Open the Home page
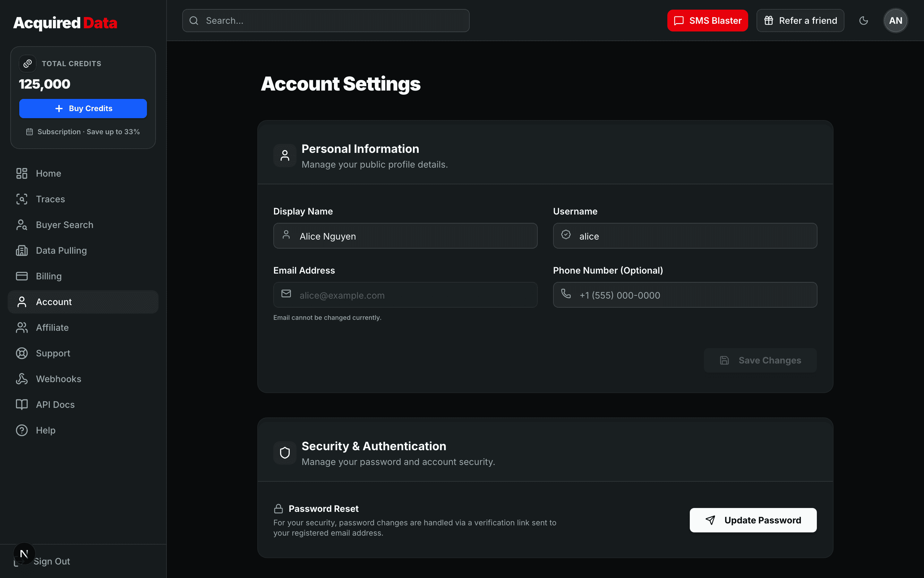The width and height of the screenshot is (924, 578). click(83, 173)
